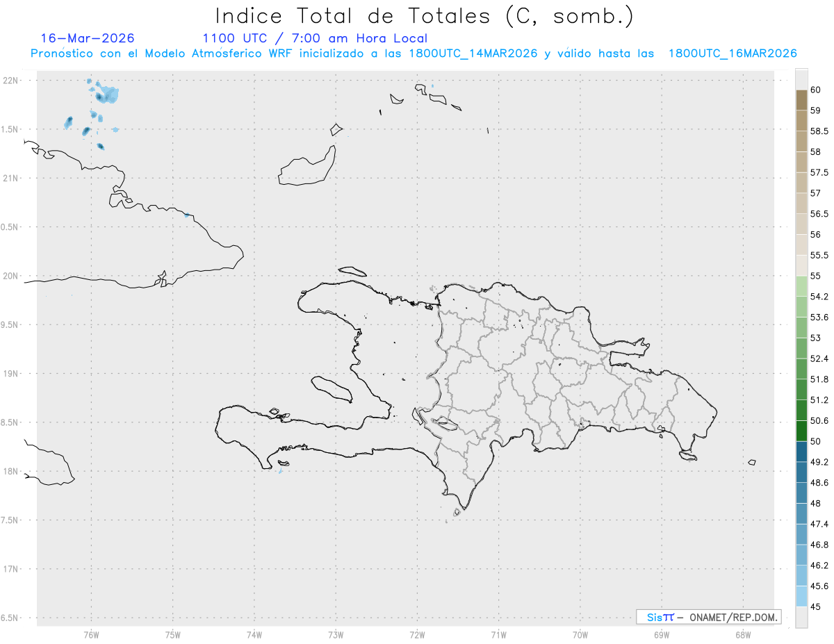Click the '68W' longitude label
Screen dimensions: 834x644
point(743,635)
